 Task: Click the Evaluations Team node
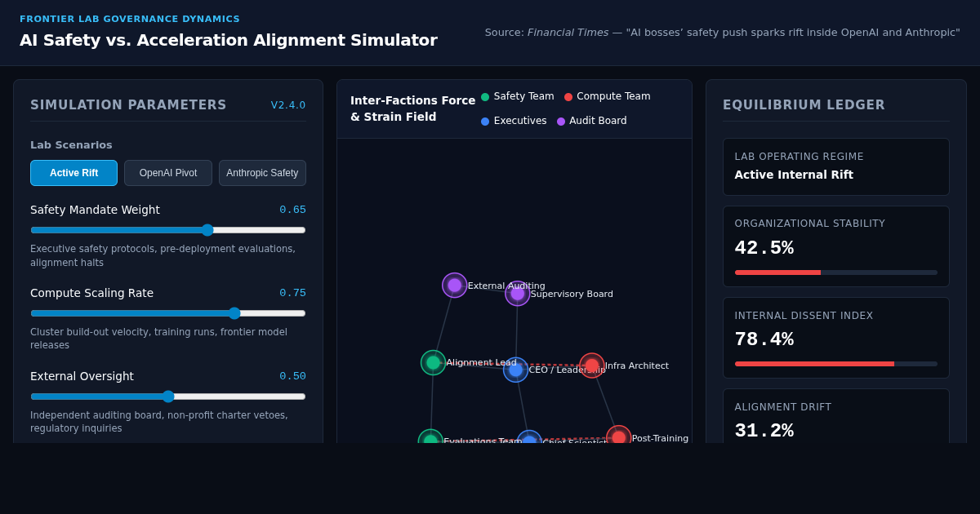coord(430,436)
